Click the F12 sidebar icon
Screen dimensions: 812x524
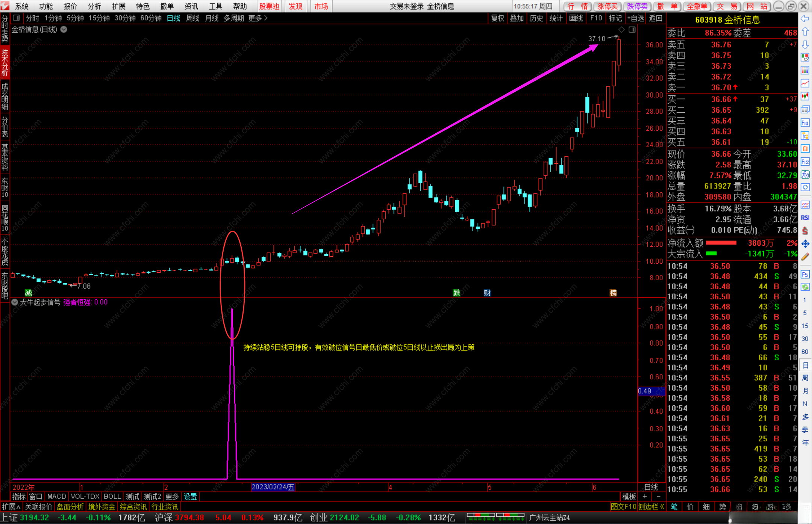805,162
